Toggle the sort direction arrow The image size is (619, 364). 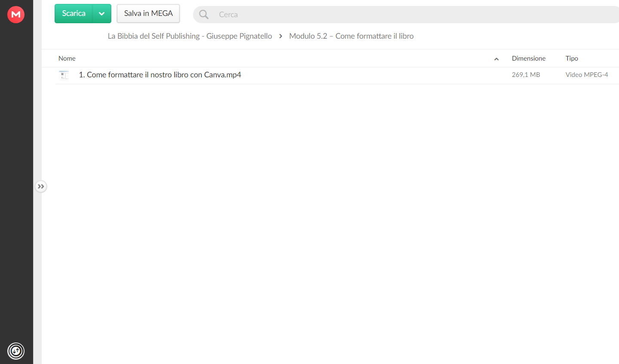tap(496, 59)
